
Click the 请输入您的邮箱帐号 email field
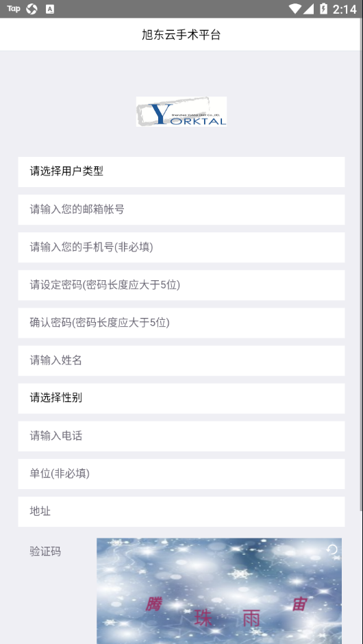pos(181,210)
